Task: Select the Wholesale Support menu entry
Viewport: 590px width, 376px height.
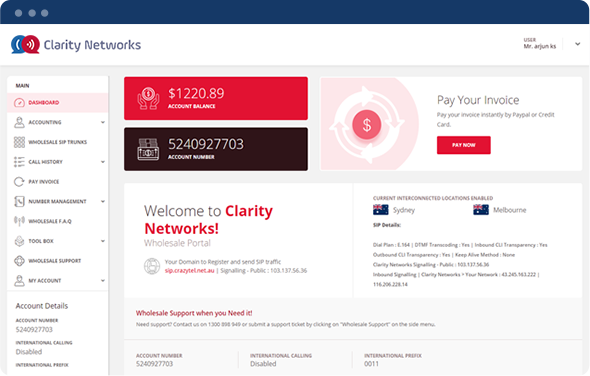Action: [x=58, y=261]
